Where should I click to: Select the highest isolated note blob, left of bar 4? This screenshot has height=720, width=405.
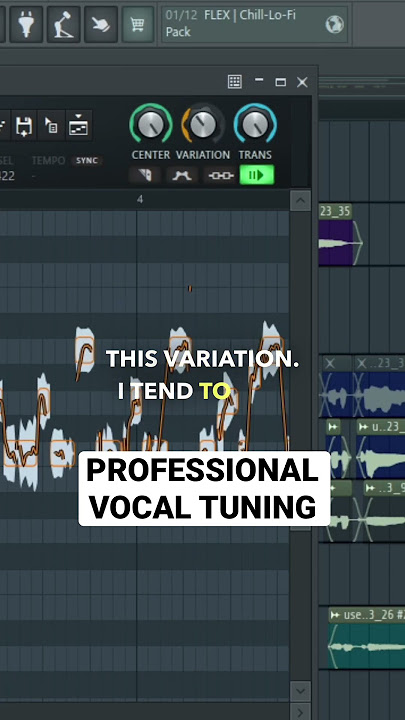(84, 350)
